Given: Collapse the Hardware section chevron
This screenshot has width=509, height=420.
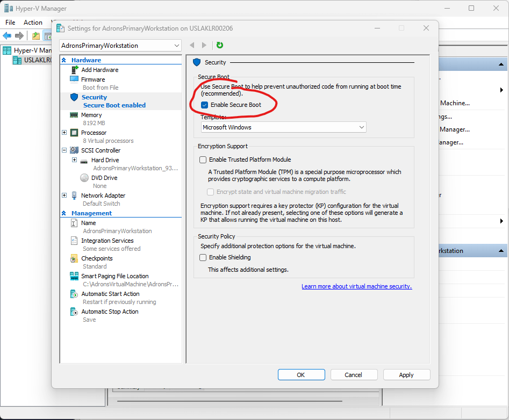Looking at the screenshot, I should tap(64, 60).
